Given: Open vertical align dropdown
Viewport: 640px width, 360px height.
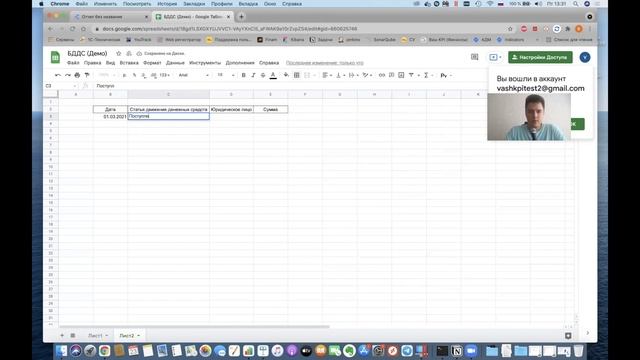Looking at the screenshot, I should [340, 75].
